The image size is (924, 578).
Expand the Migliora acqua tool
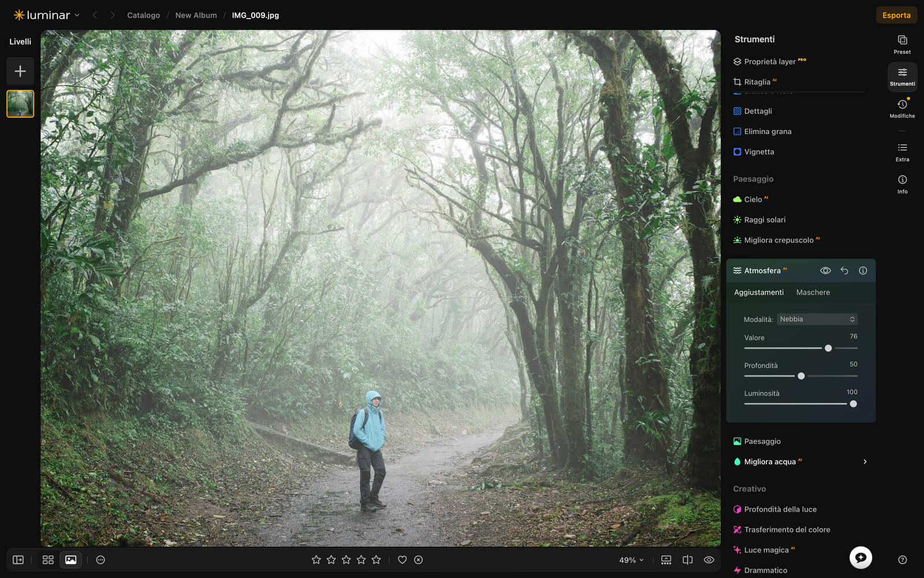(x=800, y=461)
